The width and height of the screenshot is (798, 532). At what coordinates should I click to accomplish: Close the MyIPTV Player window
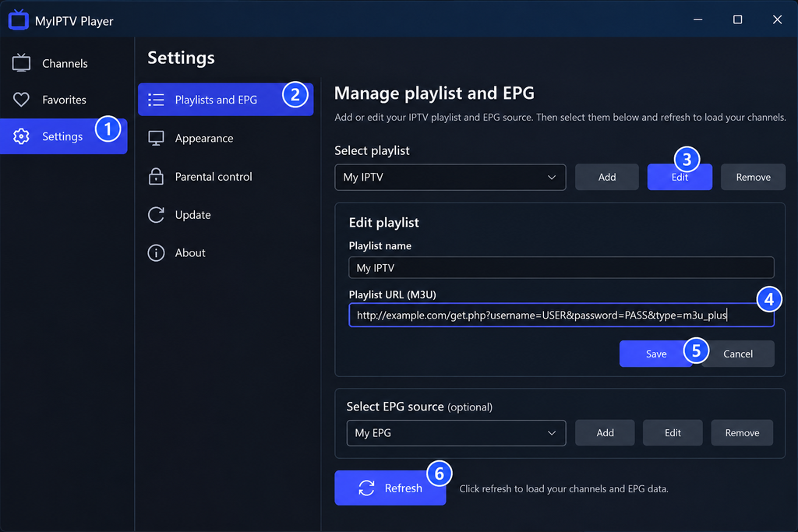[777, 19]
